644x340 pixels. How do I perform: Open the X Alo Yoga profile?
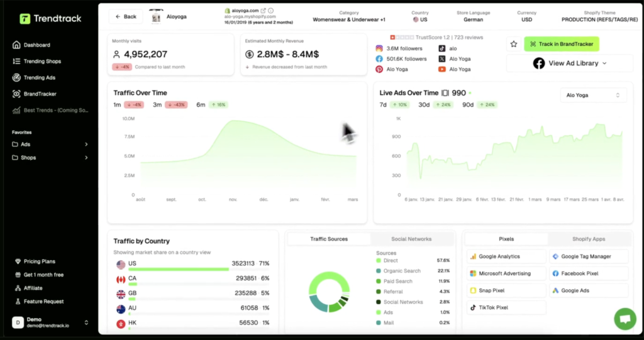pyautogui.click(x=455, y=58)
